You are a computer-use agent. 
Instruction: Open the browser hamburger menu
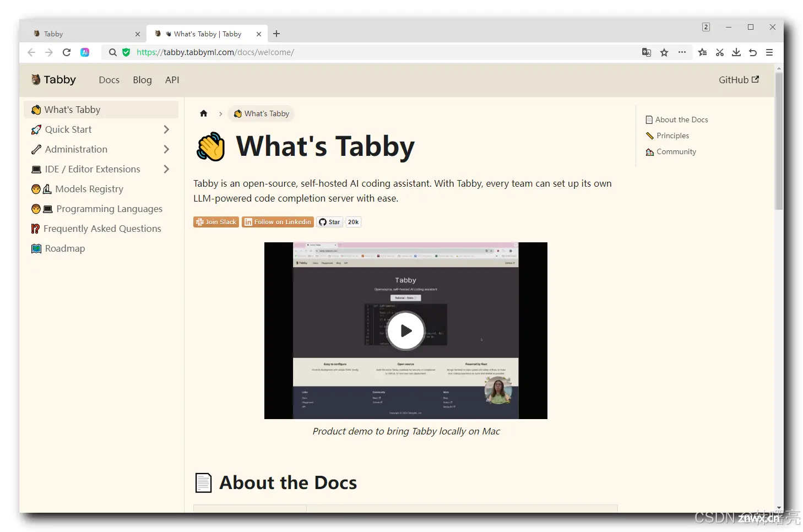click(769, 52)
